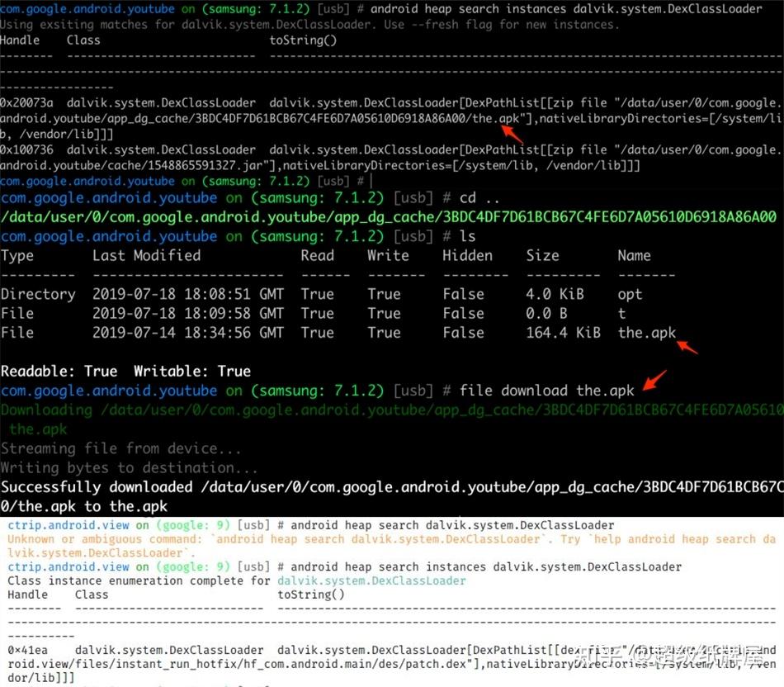Click 'Writable: True' status text
This screenshot has width=784, height=687.
pos(192,372)
